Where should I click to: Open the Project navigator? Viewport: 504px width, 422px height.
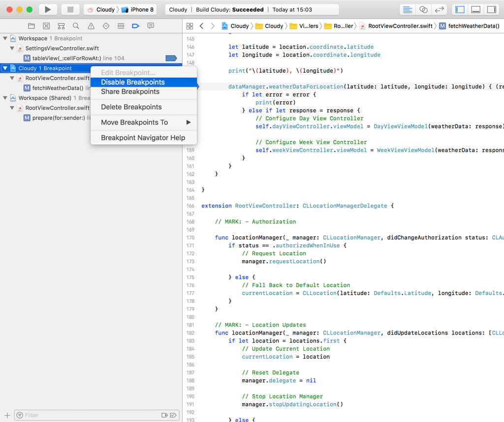31,26
